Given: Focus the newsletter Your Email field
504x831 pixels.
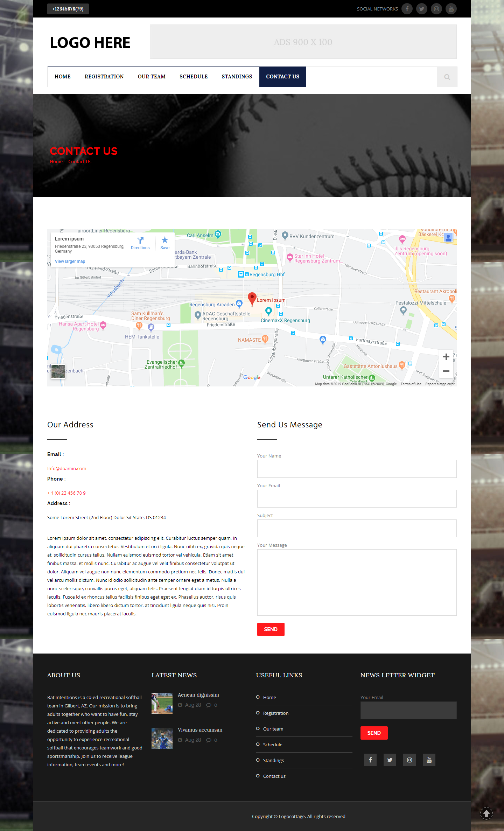Looking at the screenshot, I should coord(408,710).
